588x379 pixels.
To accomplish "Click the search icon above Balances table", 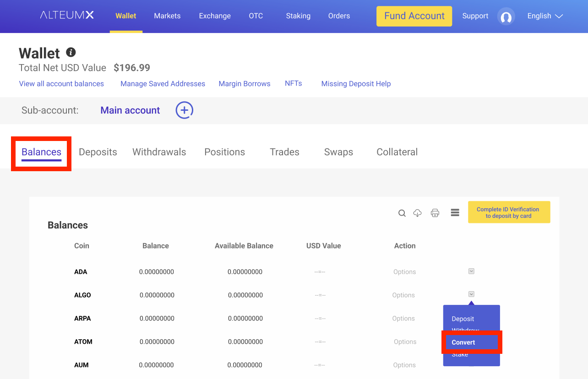I will [x=402, y=213].
